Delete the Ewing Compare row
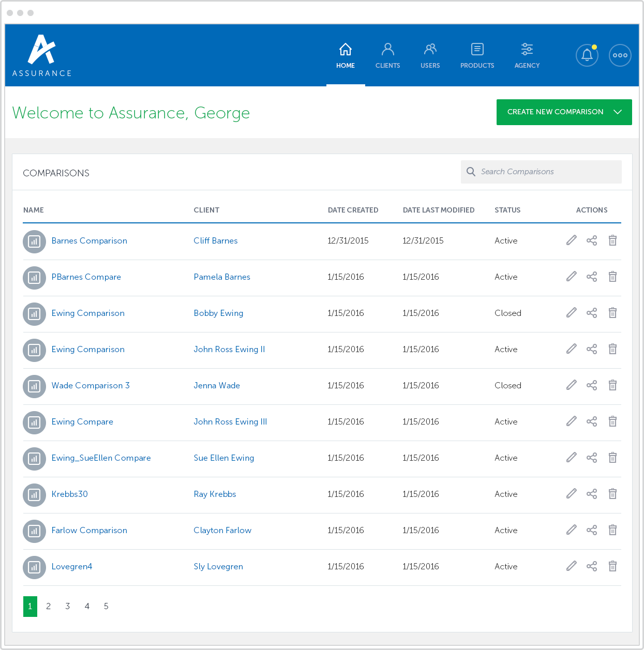 [x=612, y=421]
